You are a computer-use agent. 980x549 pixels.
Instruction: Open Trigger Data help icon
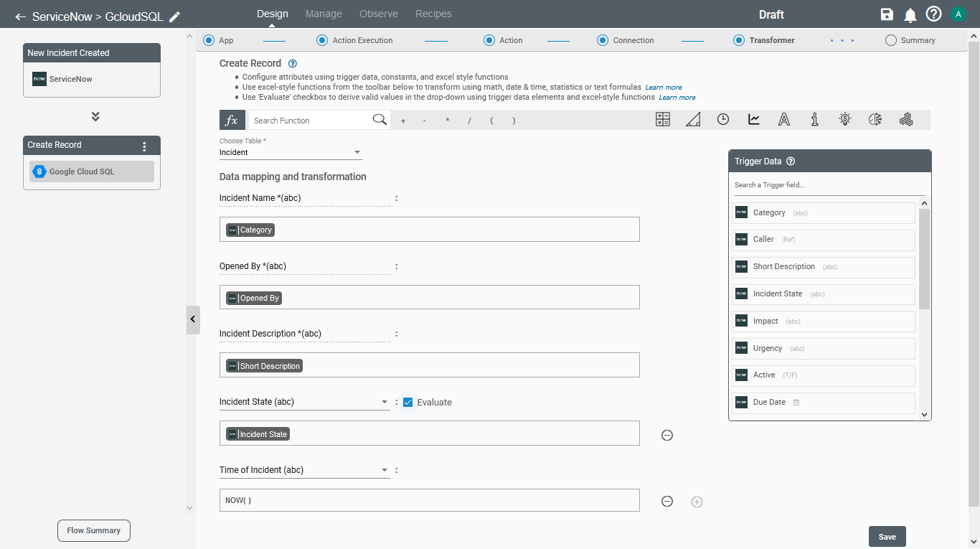pos(791,161)
